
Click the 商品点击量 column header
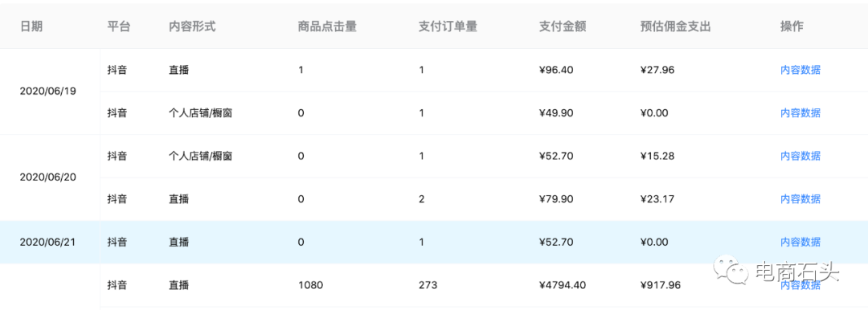coord(327,27)
